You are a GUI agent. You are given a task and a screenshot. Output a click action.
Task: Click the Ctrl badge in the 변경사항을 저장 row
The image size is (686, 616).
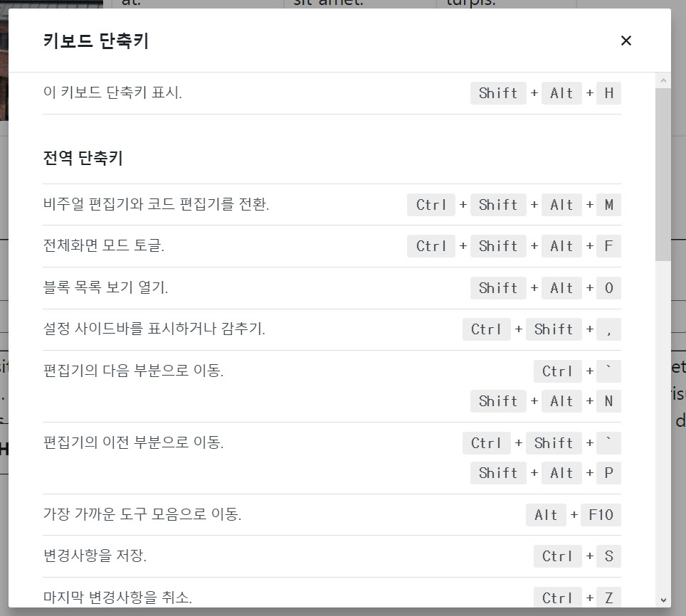[x=557, y=556]
